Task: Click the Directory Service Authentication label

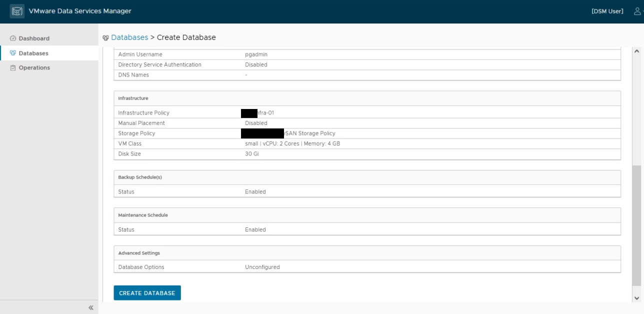Action: [x=160, y=64]
